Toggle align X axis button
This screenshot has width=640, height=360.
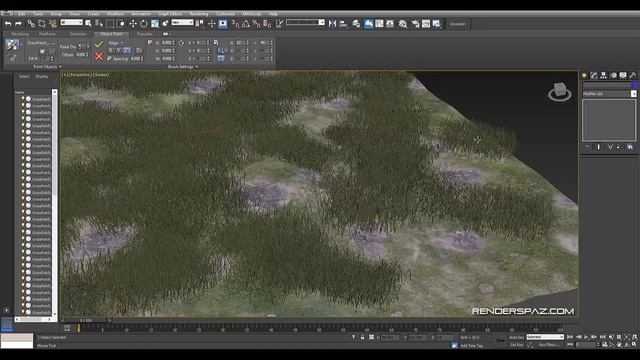click(111, 51)
